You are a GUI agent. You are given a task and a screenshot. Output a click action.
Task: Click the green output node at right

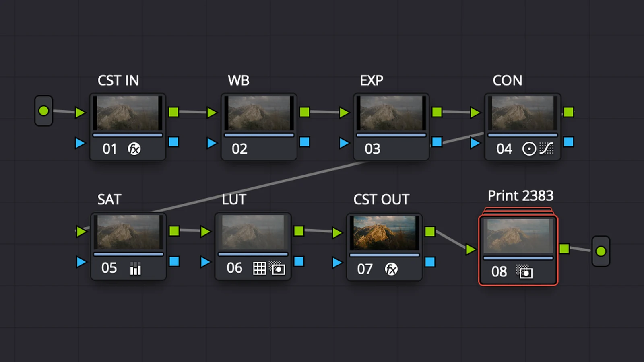(x=601, y=251)
